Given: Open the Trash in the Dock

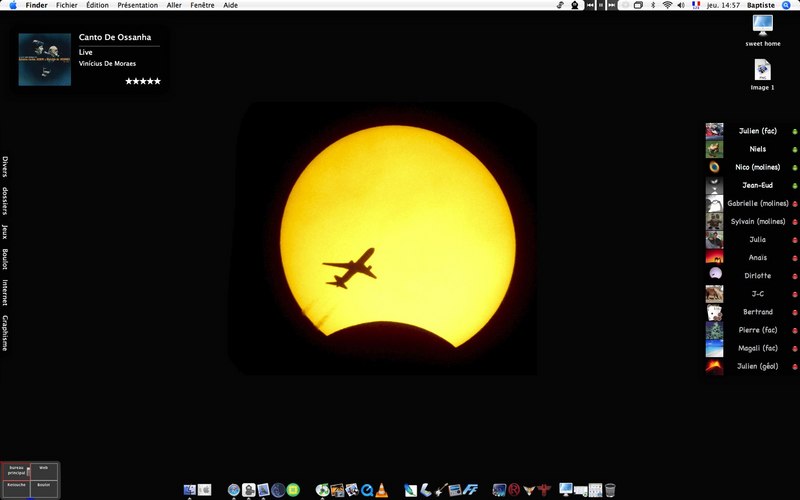Looking at the screenshot, I should pos(610,490).
